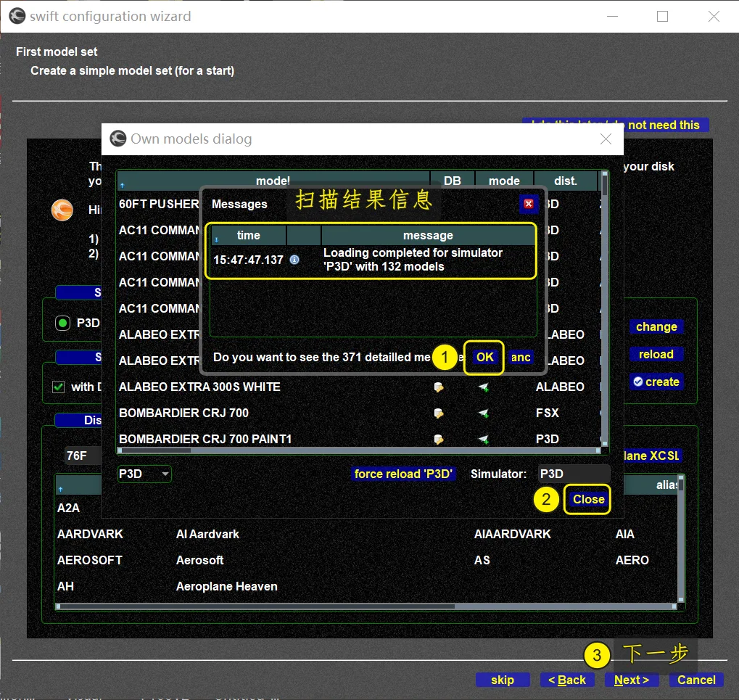The image size is (739, 700).
Task: Go back with the < Back button
Action: point(567,680)
